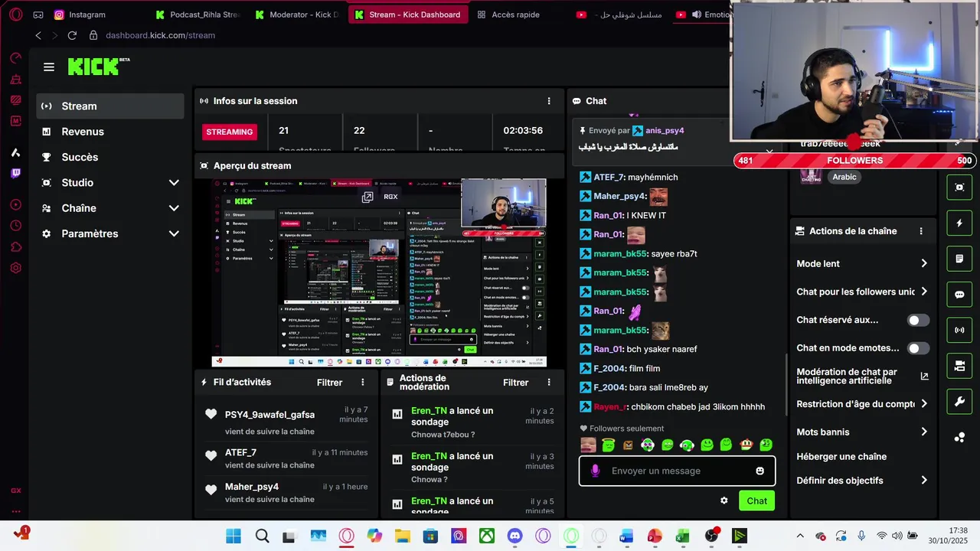Open the Fil d'activités three-dot menu

click(x=363, y=382)
